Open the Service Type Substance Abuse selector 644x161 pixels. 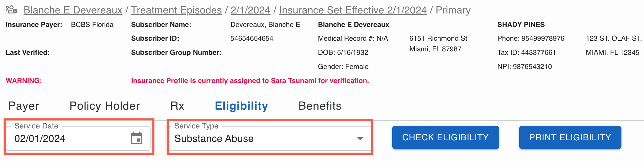[269, 138]
